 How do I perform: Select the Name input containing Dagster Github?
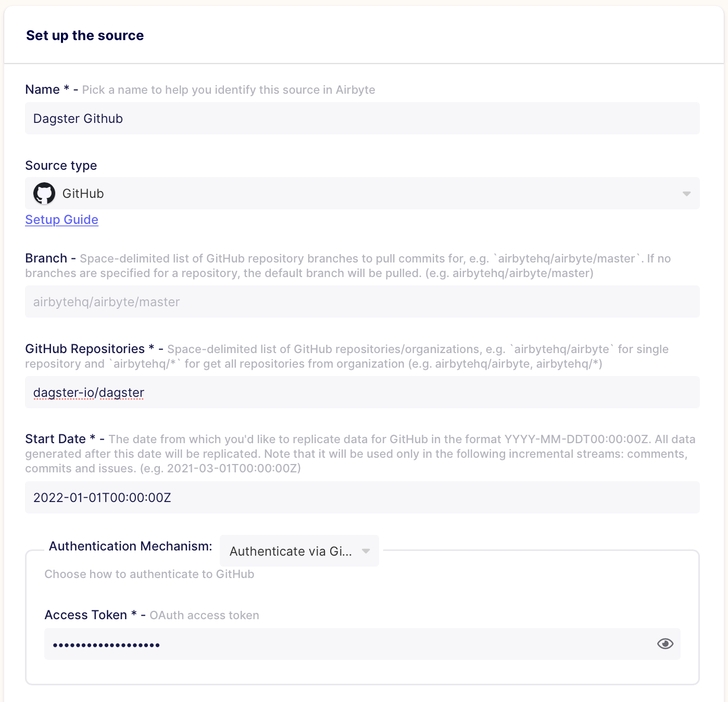click(x=208, y=118)
